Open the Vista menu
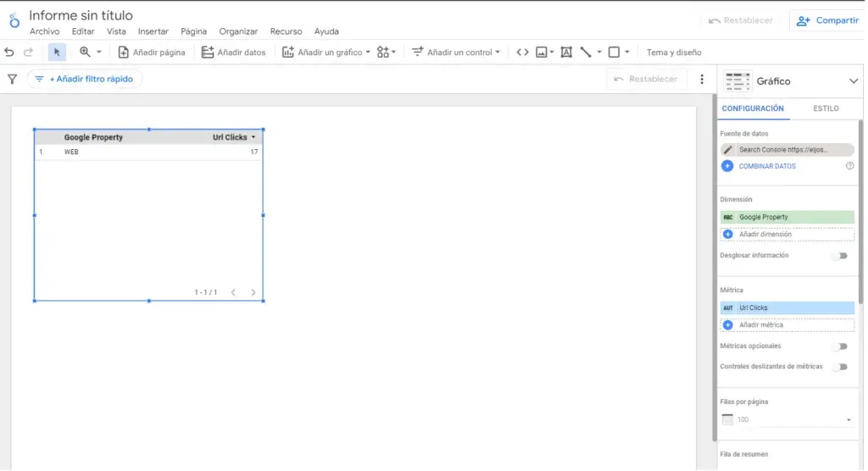 click(x=116, y=31)
